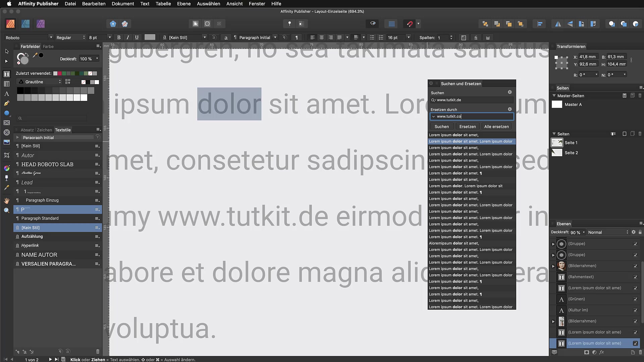The height and width of the screenshot is (362, 644).
Task: Select the Table tool in the toolbar
Action: pyautogui.click(x=6, y=84)
